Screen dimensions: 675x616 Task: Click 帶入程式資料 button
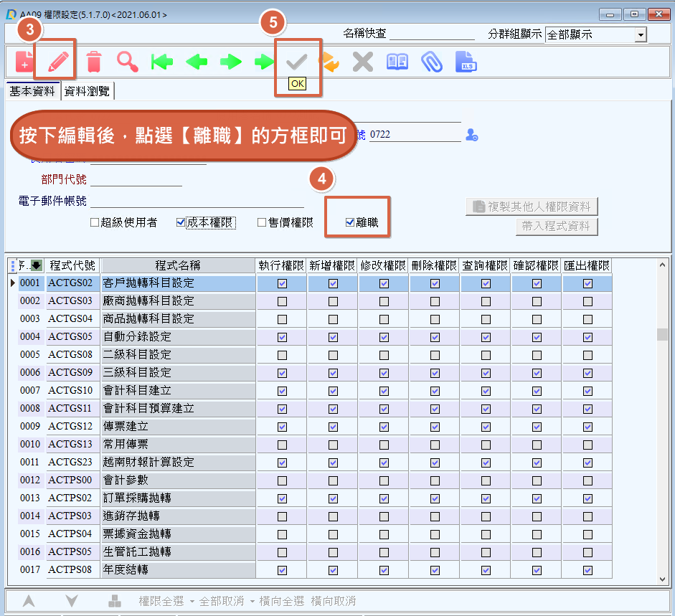[556, 226]
